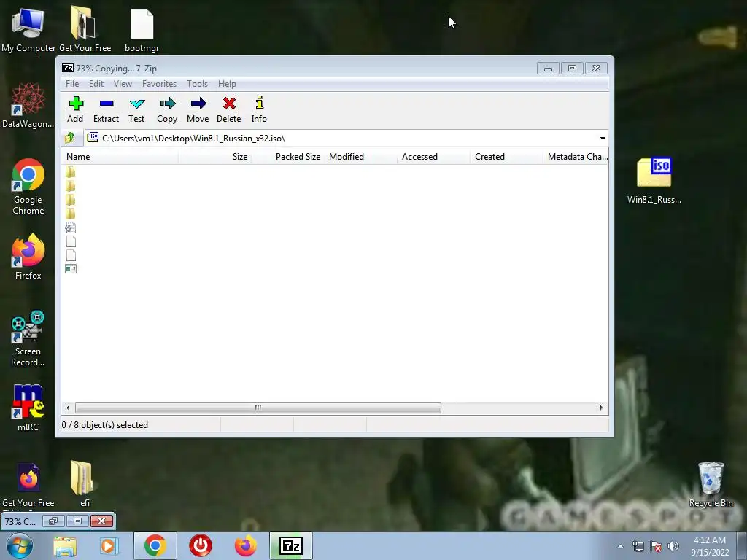
Task: Sort by the Size column header
Action: click(215, 157)
